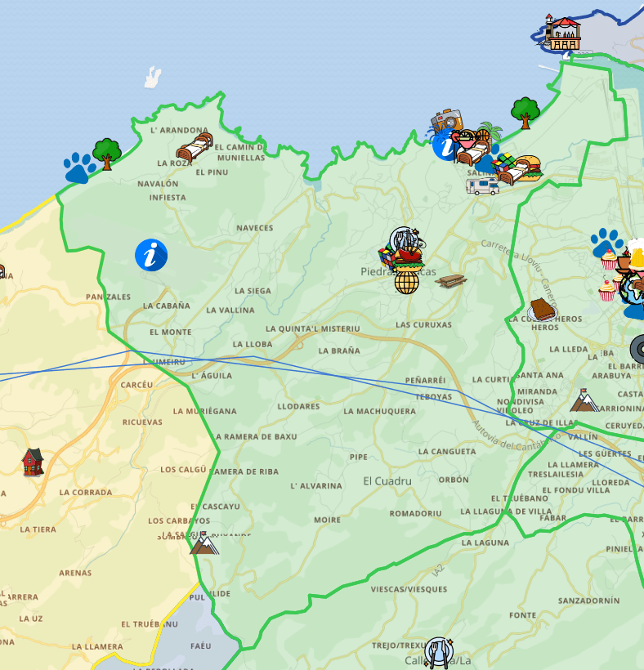Click the camper van marker

(482, 186)
